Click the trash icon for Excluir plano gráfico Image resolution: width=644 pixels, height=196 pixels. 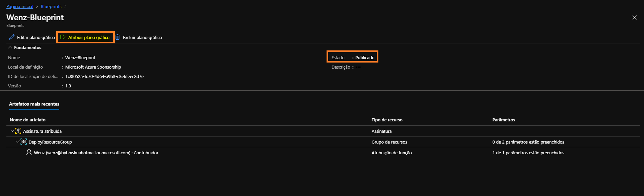[117, 37]
